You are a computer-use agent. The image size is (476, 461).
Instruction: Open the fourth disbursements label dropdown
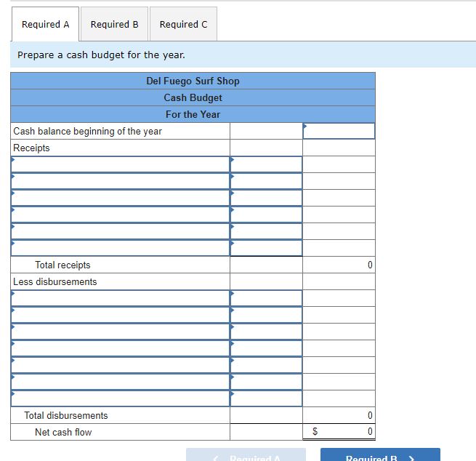[120, 348]
